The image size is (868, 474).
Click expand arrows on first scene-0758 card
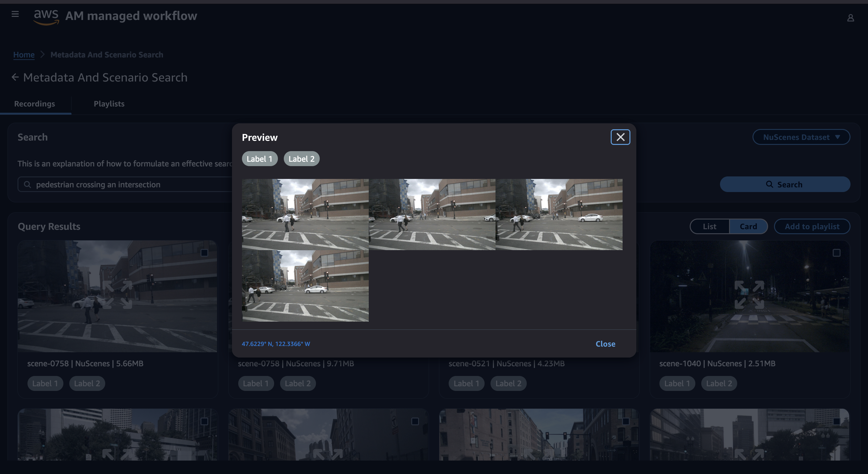pos(117,295)
